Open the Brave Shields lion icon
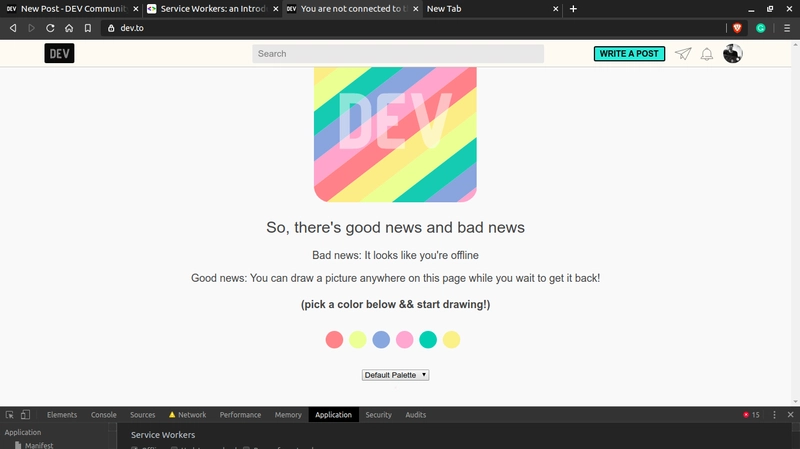The width and height of the screenshot is (800, 449). point(737,28)
